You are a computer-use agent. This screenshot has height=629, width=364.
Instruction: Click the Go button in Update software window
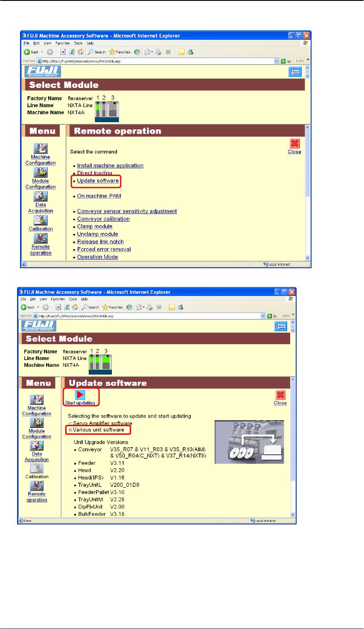[272, 316]
